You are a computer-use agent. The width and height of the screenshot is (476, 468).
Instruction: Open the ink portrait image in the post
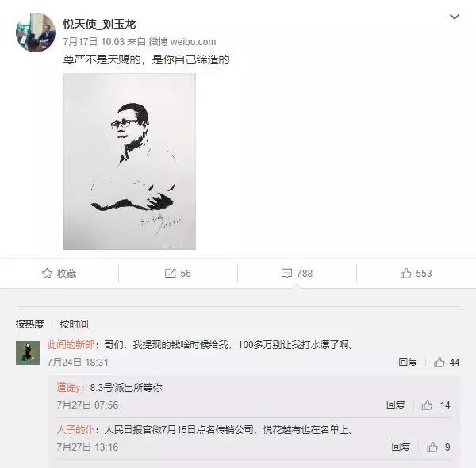(x=129, y=162)
